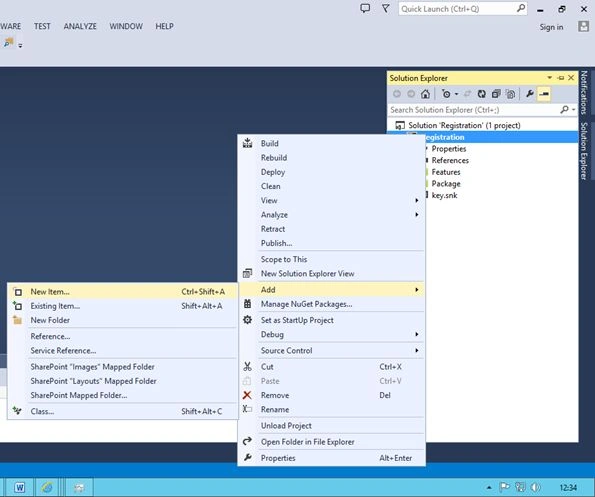Open New Solution Explorer View
This screenshot has height=497, width=595.
(x=331, y=274)
